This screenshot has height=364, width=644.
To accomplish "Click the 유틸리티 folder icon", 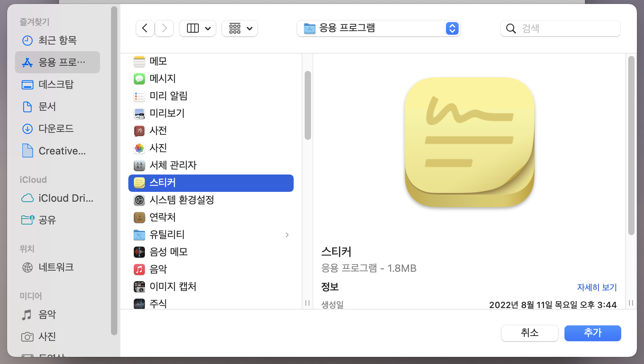I will click(x=139, y=235).
